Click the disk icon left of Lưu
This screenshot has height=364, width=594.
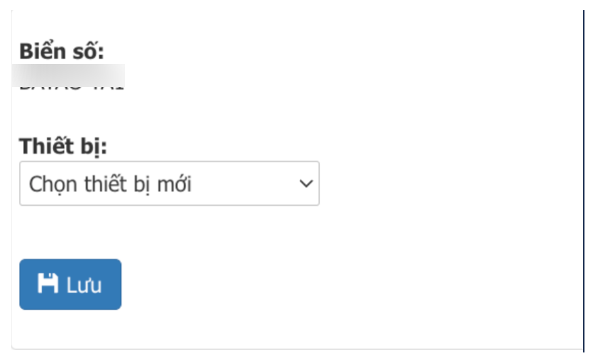(x=48, y=283)
